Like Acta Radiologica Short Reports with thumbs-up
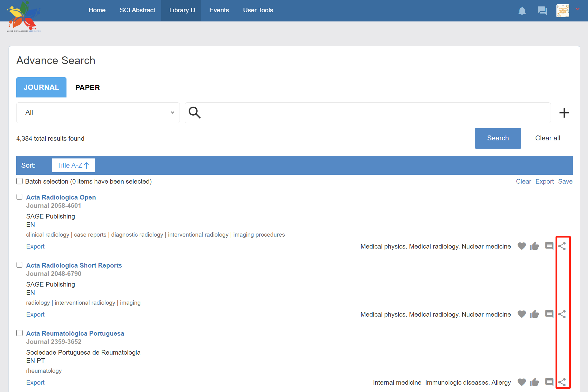588x392 pixels. pos(534,314)
